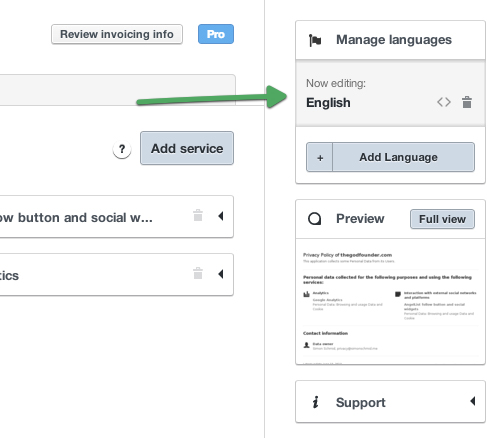
Task: Click the Add service button
Action: [187, 148]
